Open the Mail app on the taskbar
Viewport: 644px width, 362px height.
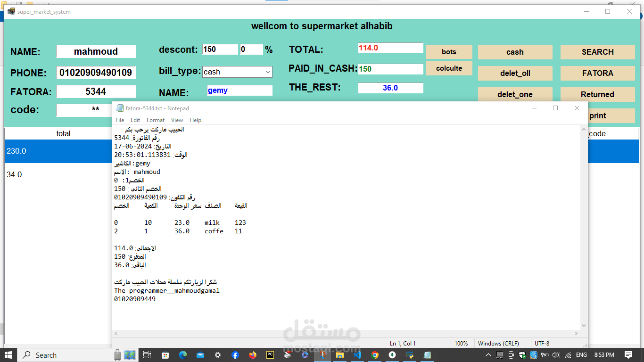pos(199,355)
